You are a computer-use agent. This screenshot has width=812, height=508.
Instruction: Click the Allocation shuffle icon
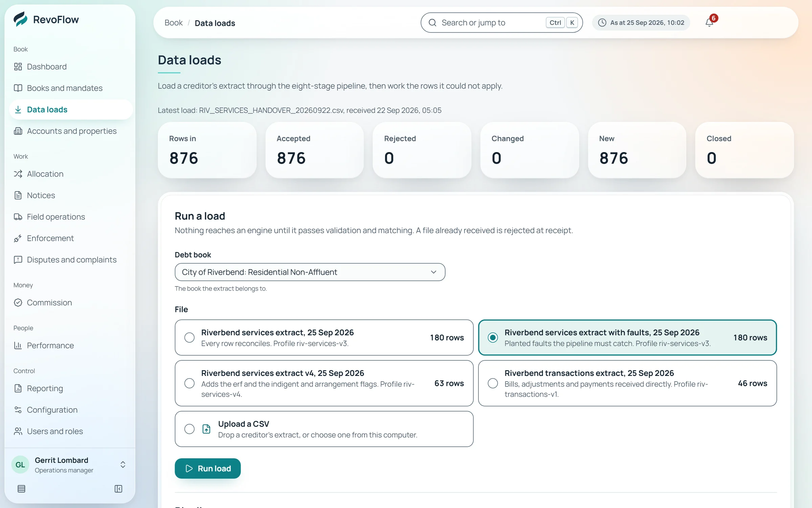18,174
